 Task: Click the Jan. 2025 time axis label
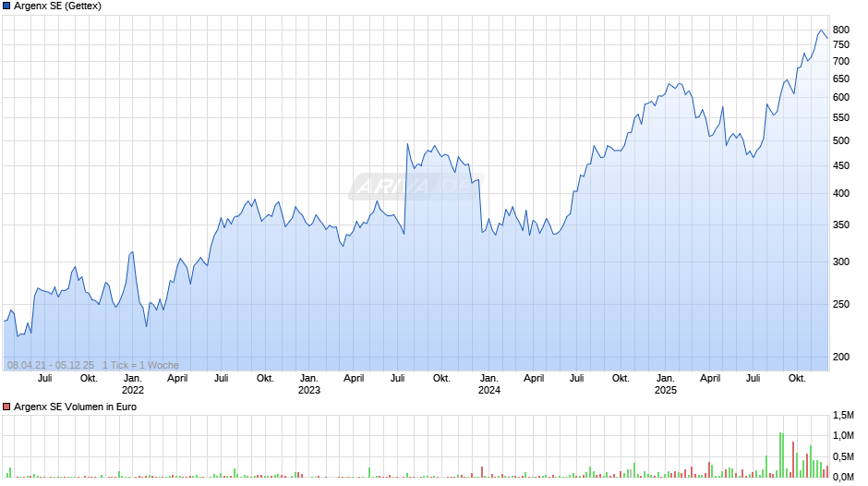[x=666, y=384]
